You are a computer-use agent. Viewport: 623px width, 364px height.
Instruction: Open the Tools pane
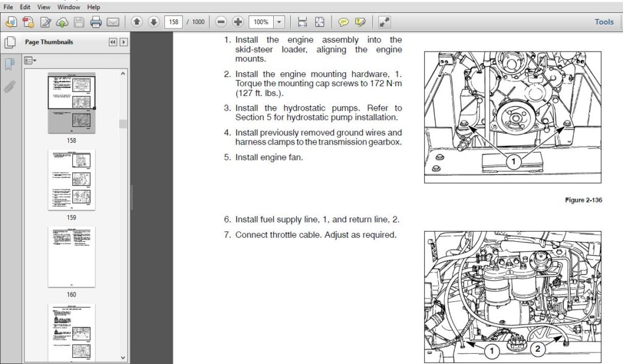tap(604, 22)
